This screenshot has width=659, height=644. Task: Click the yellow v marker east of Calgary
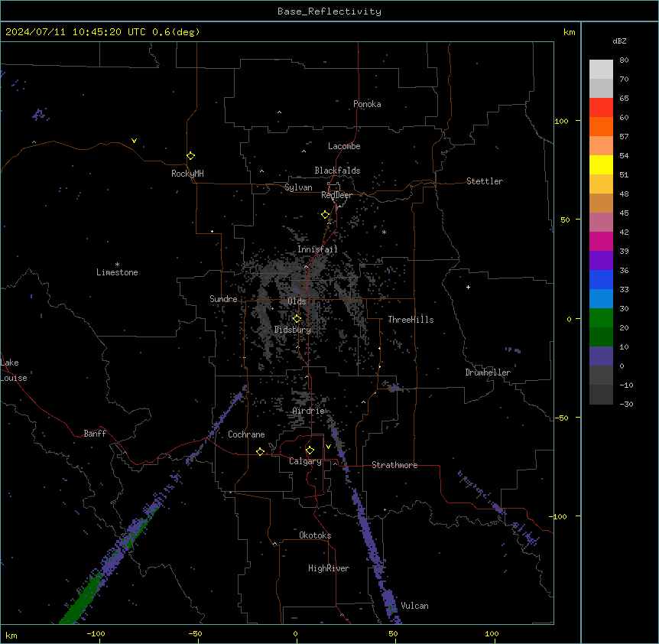click(x=328, y=447)
